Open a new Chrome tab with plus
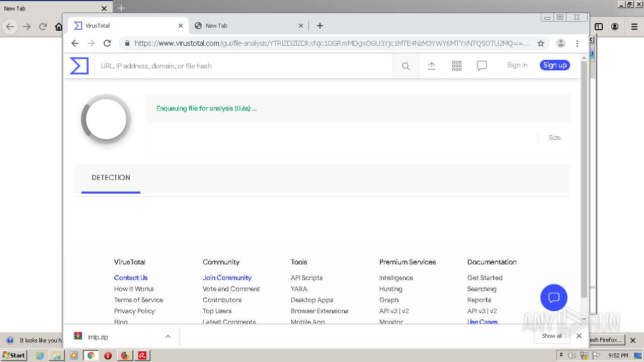 click(320, 26)
